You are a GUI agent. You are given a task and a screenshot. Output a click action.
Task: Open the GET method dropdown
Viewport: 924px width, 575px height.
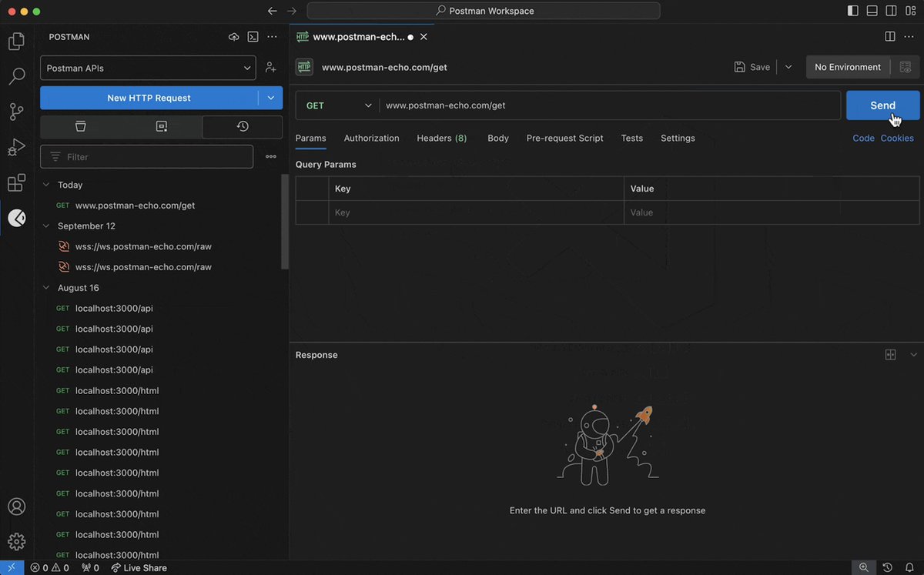click(336, 105)
